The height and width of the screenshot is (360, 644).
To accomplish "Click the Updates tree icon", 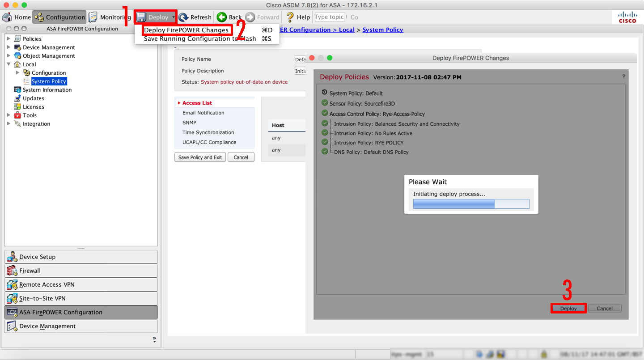I will [x=17, y=98].
